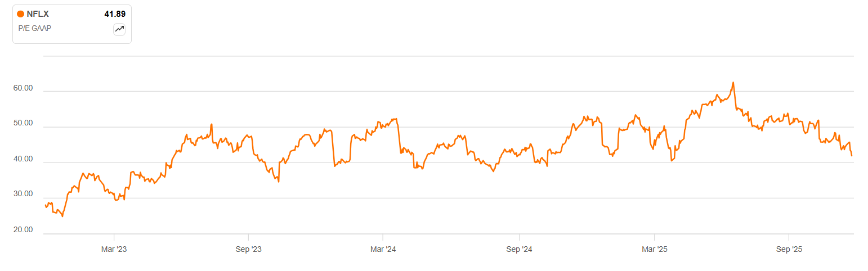Viewport: 868px width, 271px height.
Task: Click the 30.00 y-axis label
Action: [24, 195]
